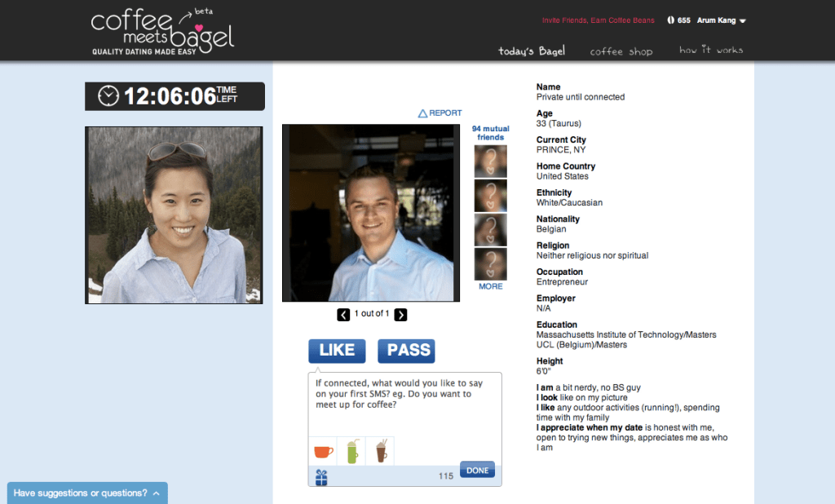Click the 'White/Caucasian' ethnicity value
Screen dimensions: 835x504
569,202
